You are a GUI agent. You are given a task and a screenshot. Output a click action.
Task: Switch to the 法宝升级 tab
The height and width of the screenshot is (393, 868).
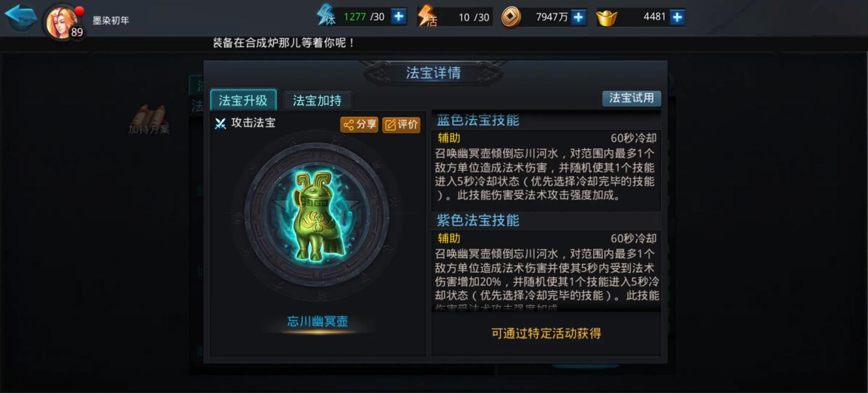pyautogui.click(x=243, y=100)
